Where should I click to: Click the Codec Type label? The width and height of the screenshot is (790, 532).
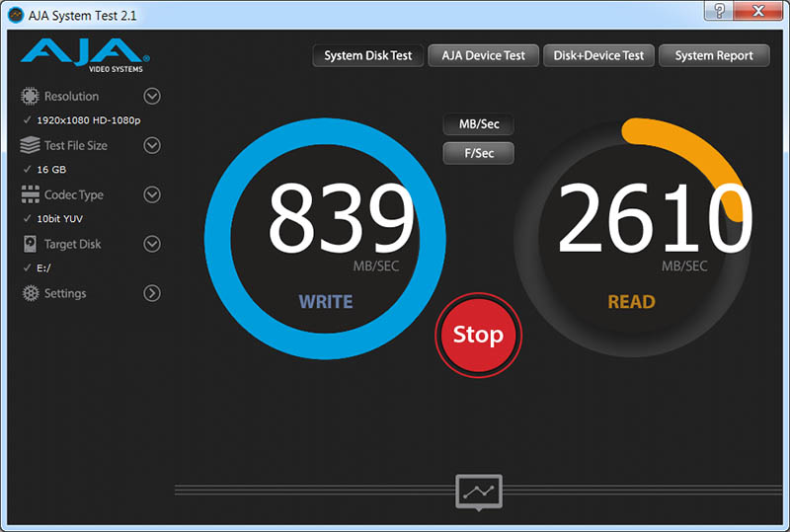[73, 195]
